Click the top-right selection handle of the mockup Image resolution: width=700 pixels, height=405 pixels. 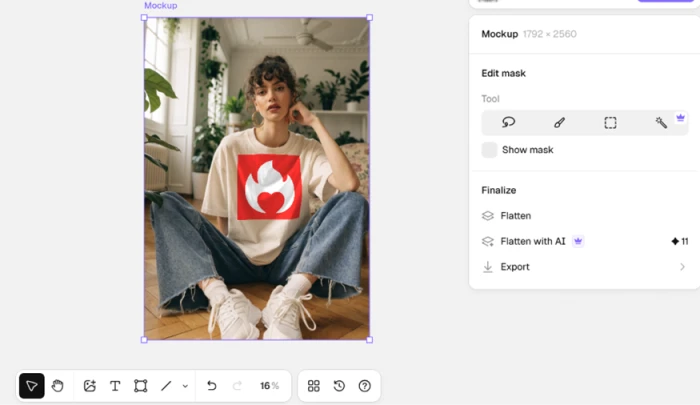pyautogui.click(x=370, y=17)
